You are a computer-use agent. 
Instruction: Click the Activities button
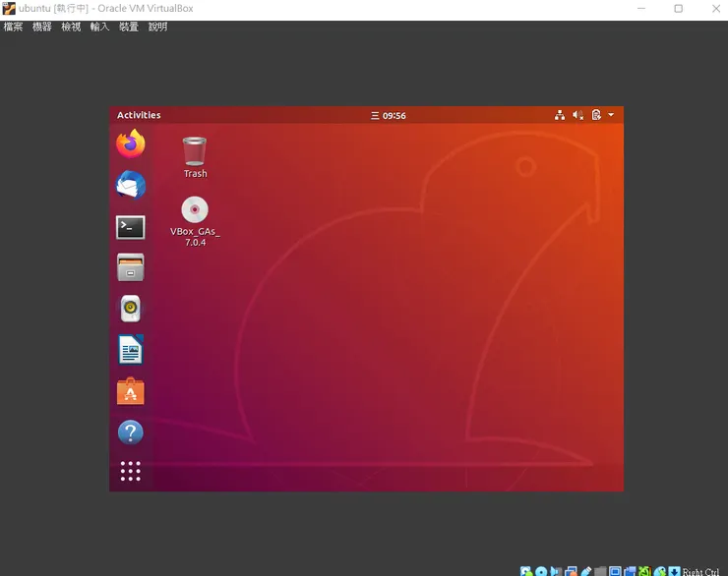coord(139,115)
